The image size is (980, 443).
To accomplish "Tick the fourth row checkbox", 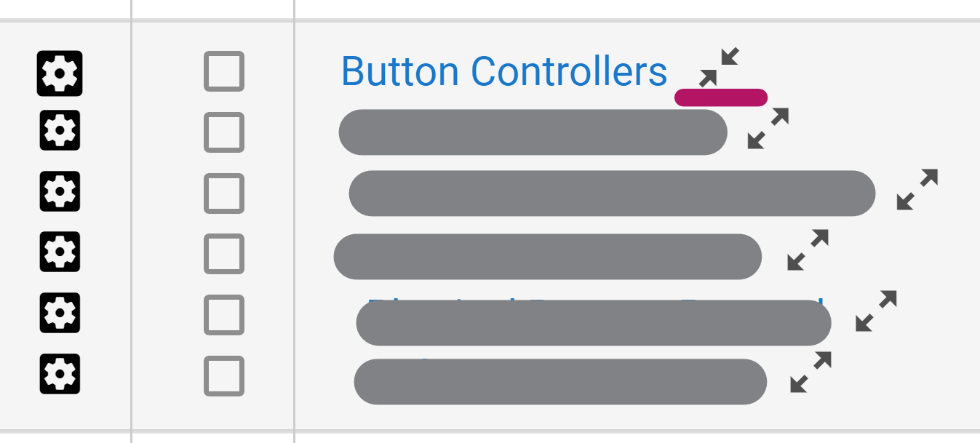I will (224, 254).
